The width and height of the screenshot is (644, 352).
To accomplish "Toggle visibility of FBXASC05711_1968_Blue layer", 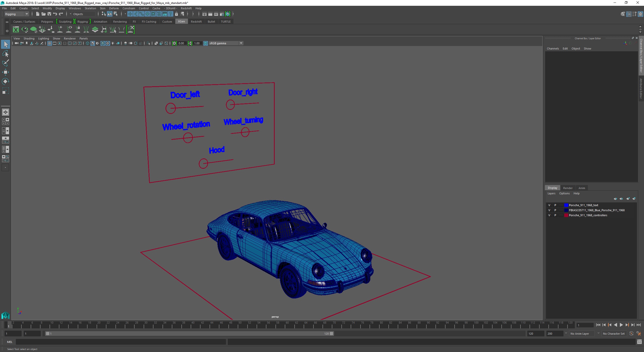I will click(549, 210).
